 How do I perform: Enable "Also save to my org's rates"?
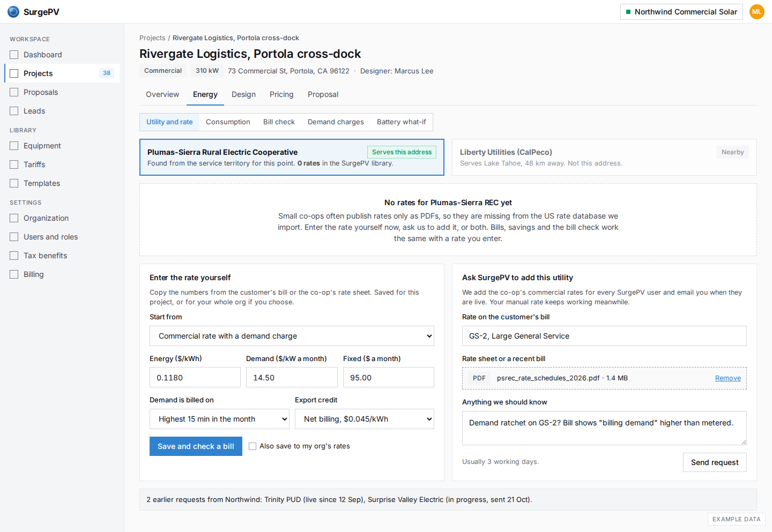point(253,446)
